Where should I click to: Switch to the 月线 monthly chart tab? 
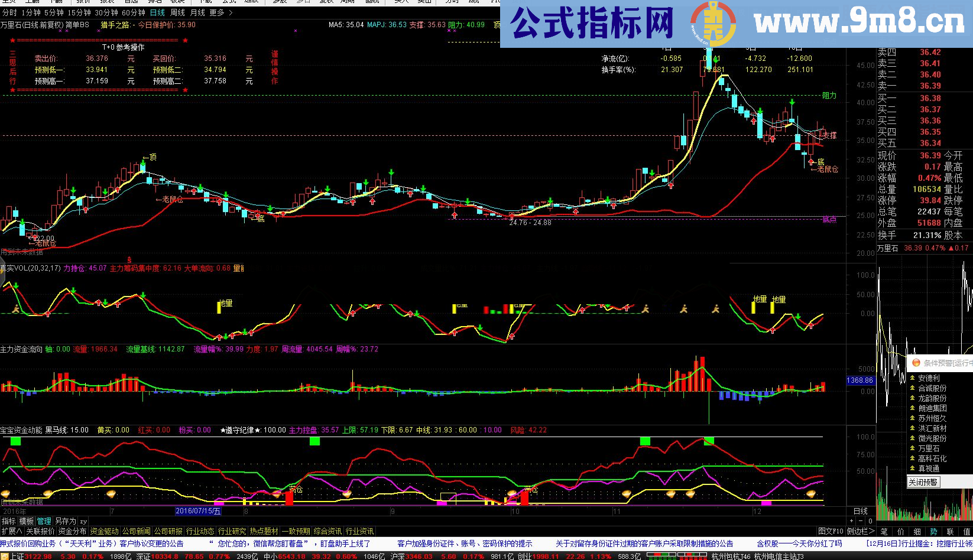(197, 12)
